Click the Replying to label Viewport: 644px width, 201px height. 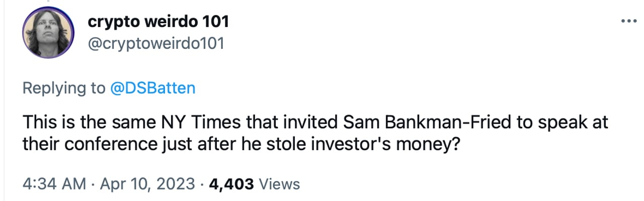63,88
